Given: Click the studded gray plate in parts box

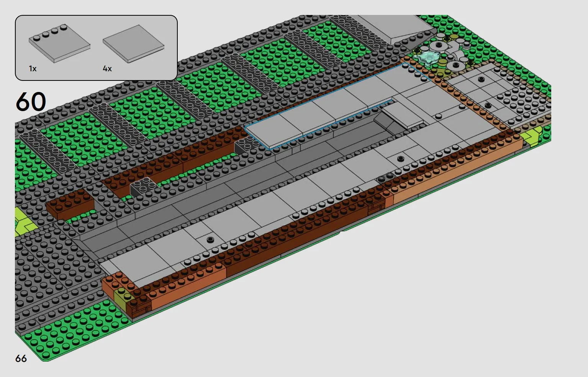Looking at the screenshot, I should [x=59, y=44].
